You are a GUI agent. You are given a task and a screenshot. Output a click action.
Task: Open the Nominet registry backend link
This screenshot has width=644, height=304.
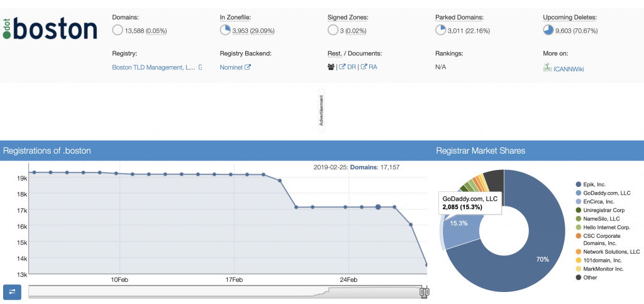point(231,67)
